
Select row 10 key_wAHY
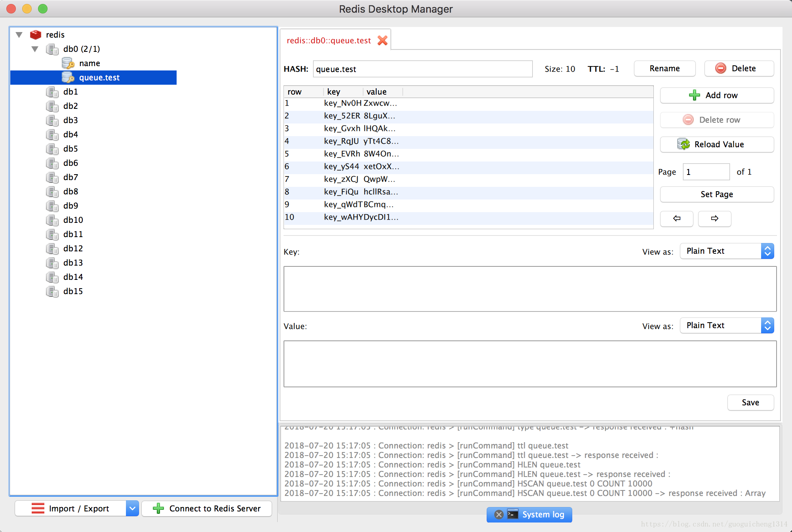click(468, 217)
